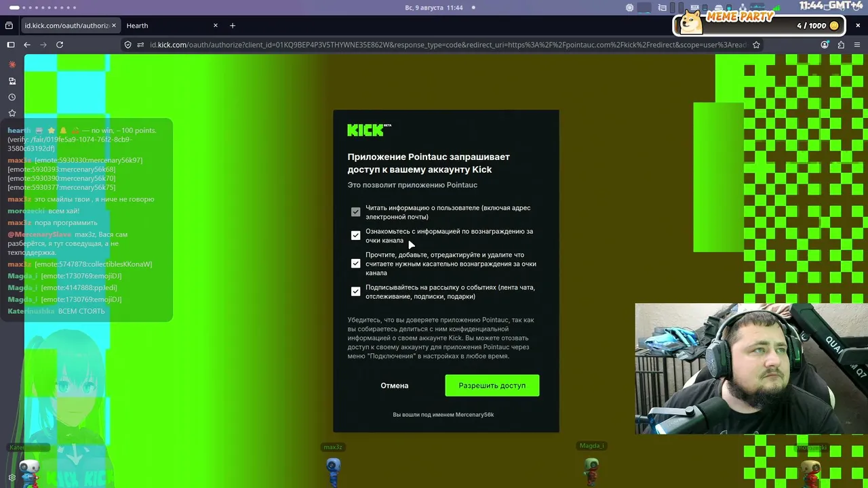This screenshot has height=488, width=868.
Task: Click the 'morozecki' username in chat
Action: point(26,211)
